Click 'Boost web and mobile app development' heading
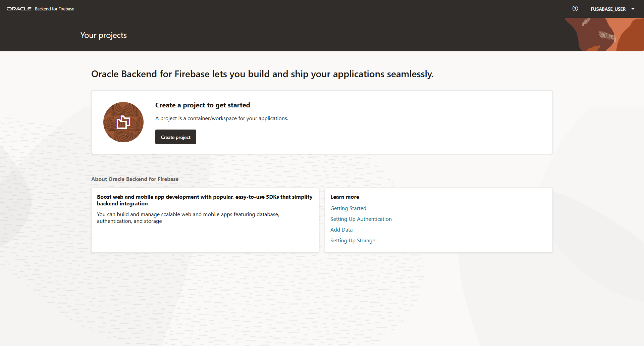The height and width of the screenshot is (346, 644). pos(205,200)
